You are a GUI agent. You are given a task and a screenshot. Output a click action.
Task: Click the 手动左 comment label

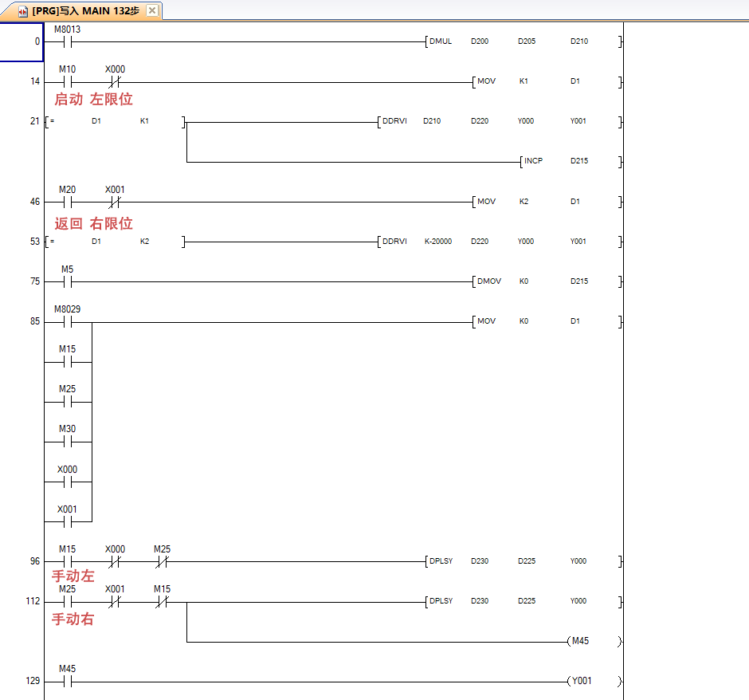click(73, 576)
